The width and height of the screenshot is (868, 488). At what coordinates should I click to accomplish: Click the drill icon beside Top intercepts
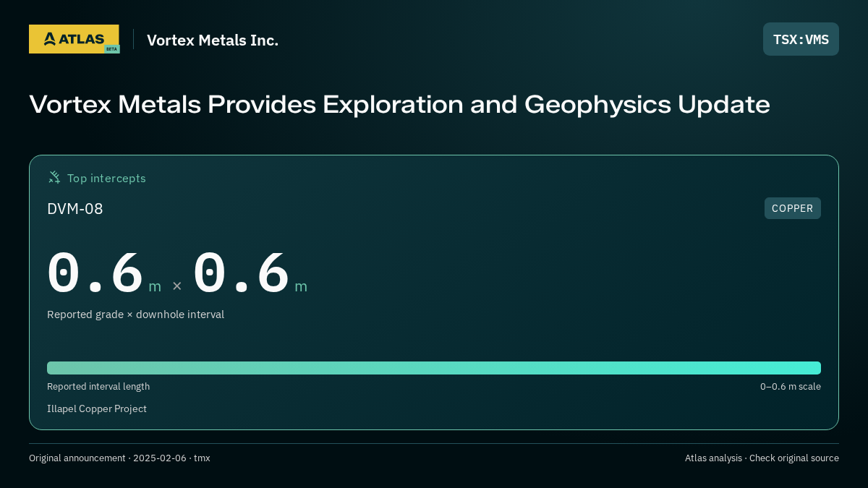pyautogui.click(x=54, y=177)
